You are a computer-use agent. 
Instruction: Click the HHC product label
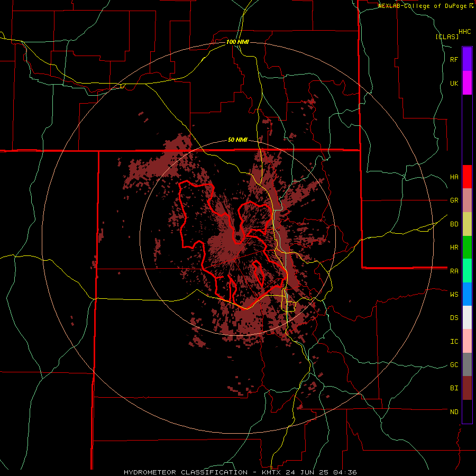[x=465, y=32]
